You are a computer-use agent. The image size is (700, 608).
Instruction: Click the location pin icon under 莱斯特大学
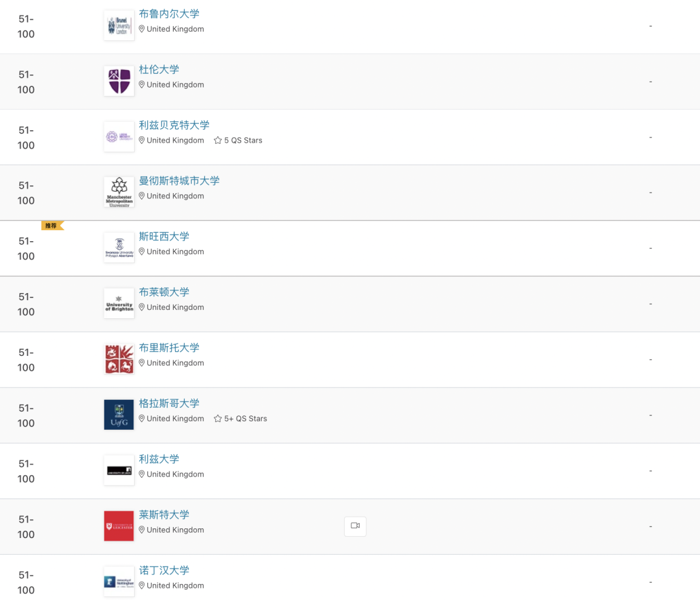141,530
